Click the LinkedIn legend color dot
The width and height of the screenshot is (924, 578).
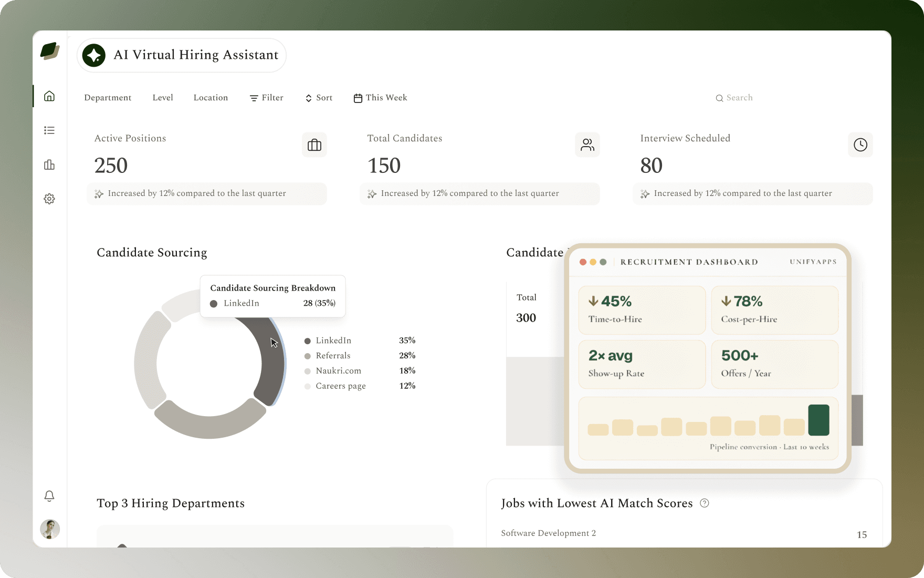pos(308,341)
